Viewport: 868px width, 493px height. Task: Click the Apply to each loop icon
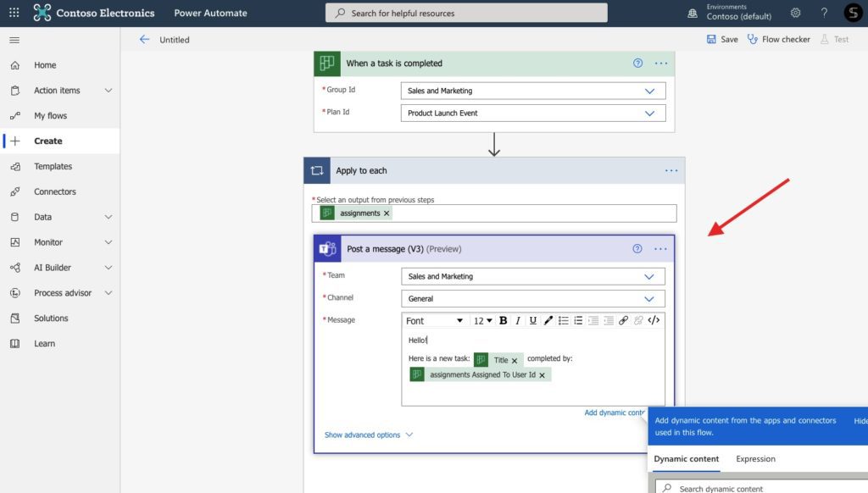click(x=317, y=170)
